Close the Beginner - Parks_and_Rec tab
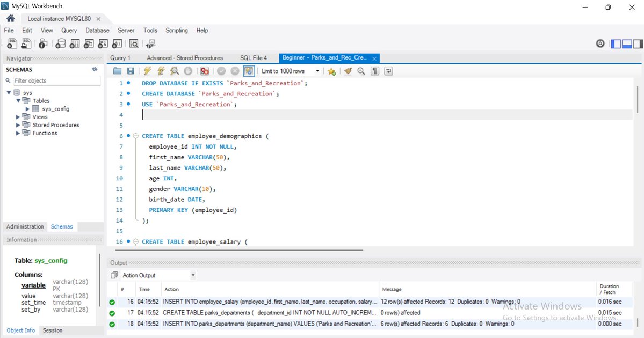The width and height of the screenshot is (644, 338). click(374, 58)
